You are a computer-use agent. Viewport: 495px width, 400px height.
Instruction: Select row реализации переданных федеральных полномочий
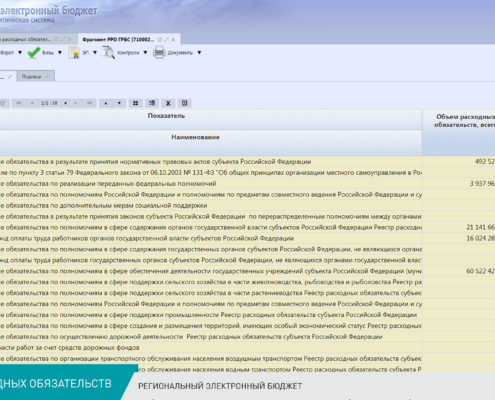click(x=211, y=184)
